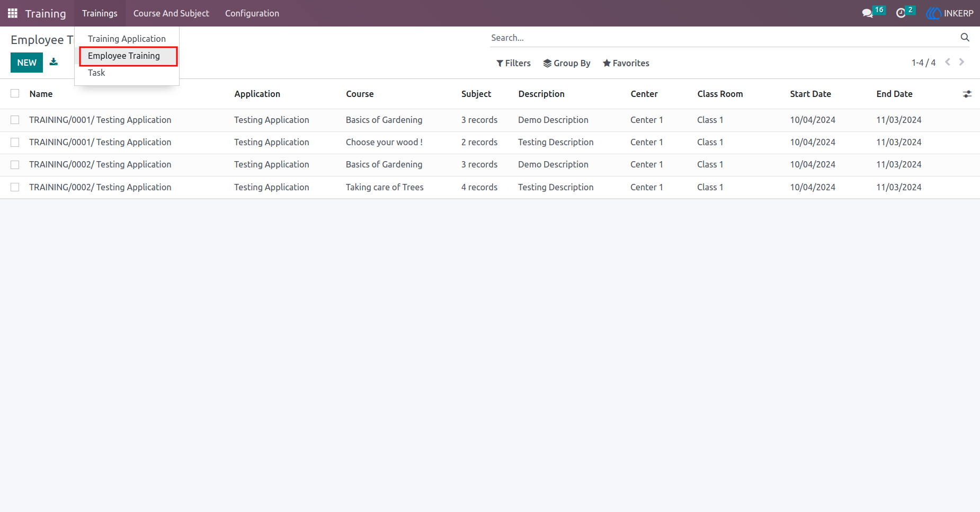Go to previous page with left arrow
The height and width of the screenshot is (512, 980).
[948, 62]
